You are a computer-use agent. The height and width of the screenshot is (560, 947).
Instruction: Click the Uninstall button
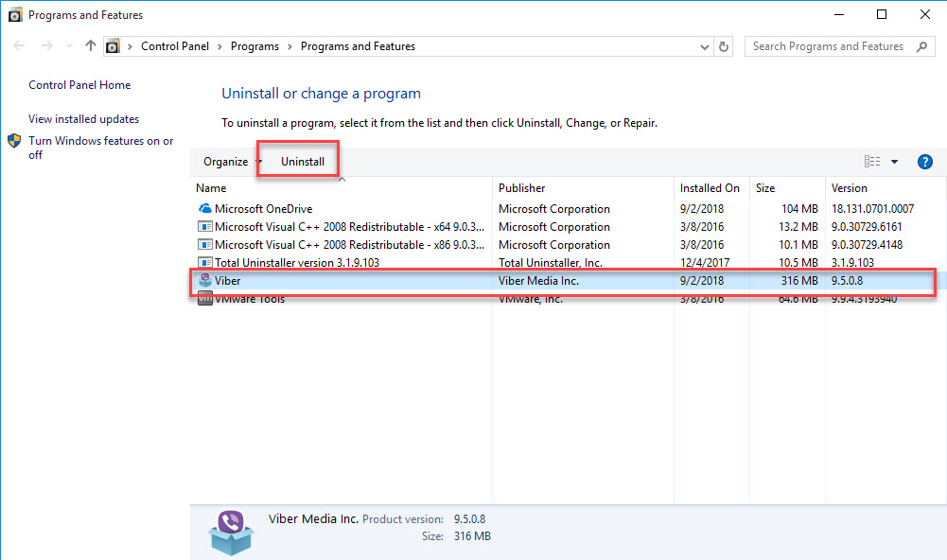[303, 162]
